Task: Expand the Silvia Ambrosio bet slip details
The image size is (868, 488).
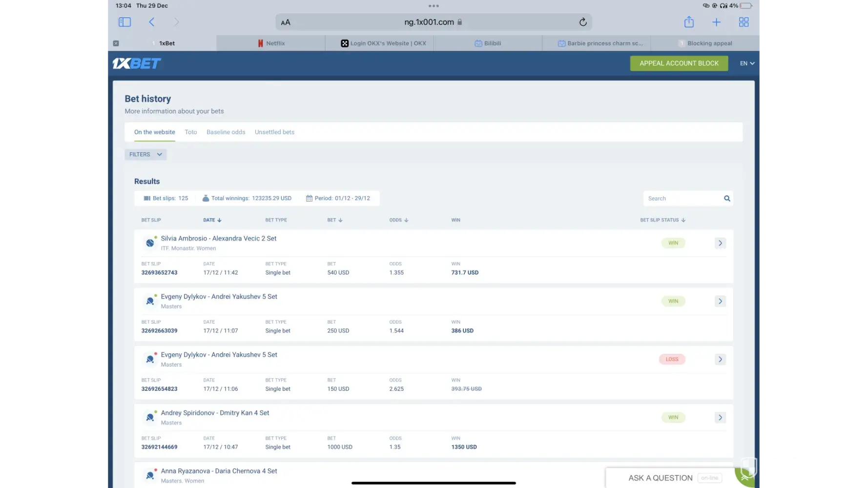Action: click(720, 243)
